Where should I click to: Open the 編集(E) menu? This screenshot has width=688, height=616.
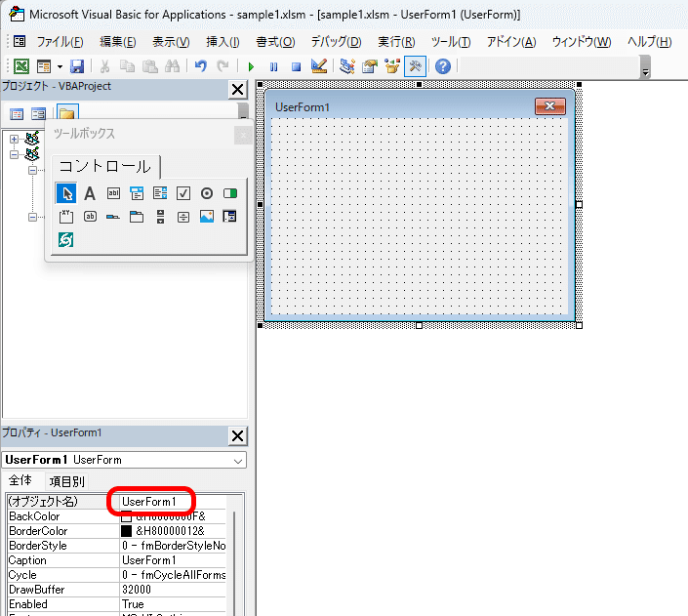(117, 42)
